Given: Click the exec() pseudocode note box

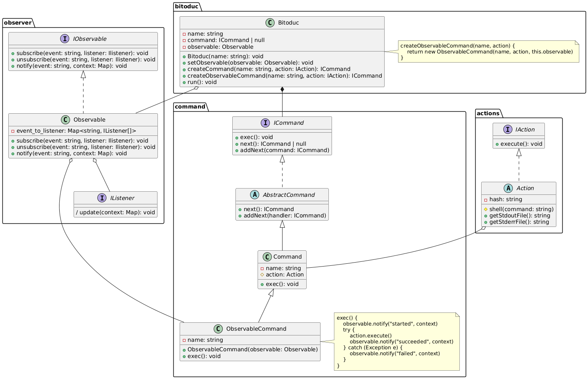Looking at the screenshot, I should click(396, 341).
